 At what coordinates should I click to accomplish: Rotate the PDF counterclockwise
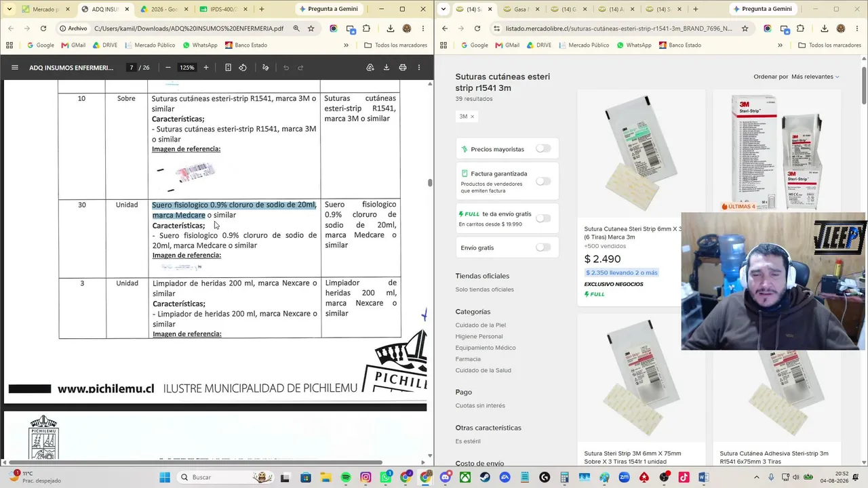click(243, 68)
